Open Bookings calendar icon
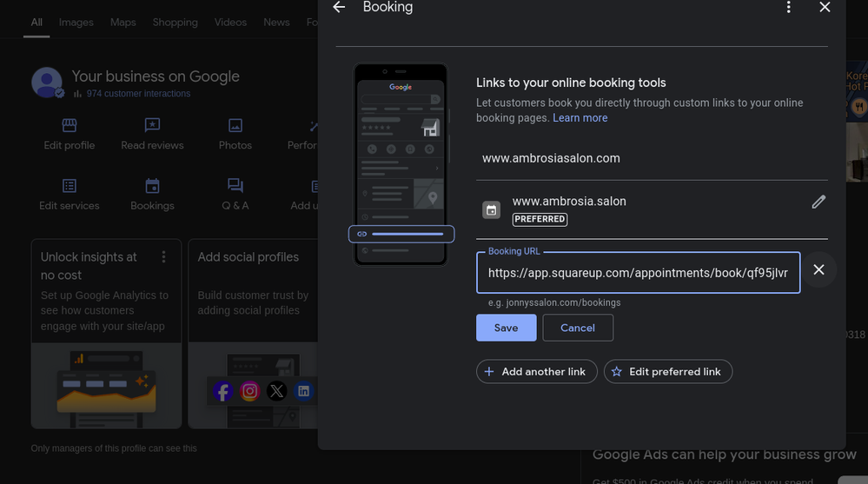The height and width of the screenshot is (484, 868). [x=152, y=186]
